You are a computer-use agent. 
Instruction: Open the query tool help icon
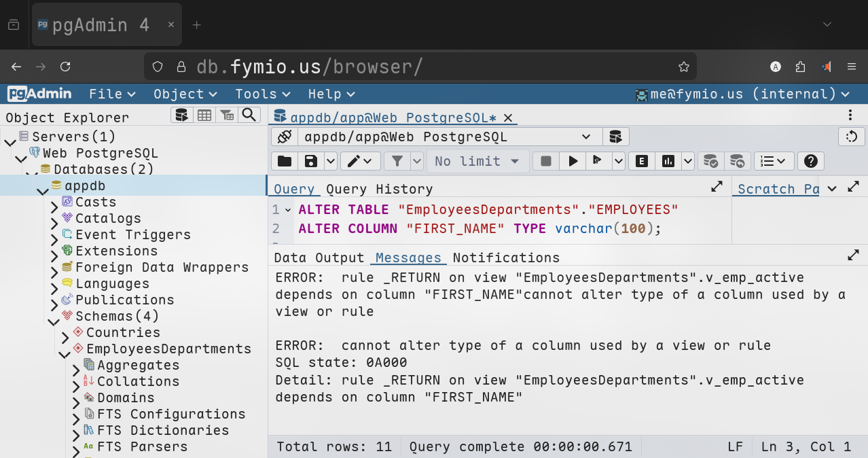pyautogui.click(x=810, y=161)
